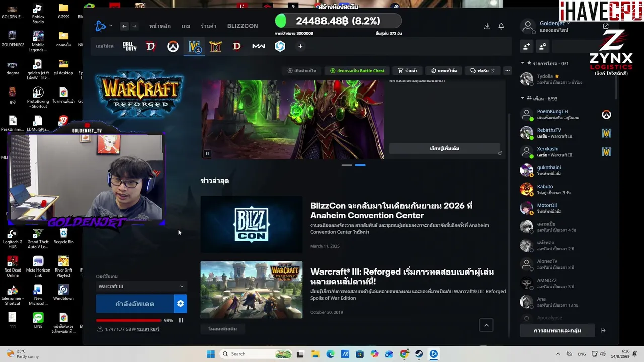644x362 pixels.
Task: Click the taskbar Search box
Action: pos(257,354)
